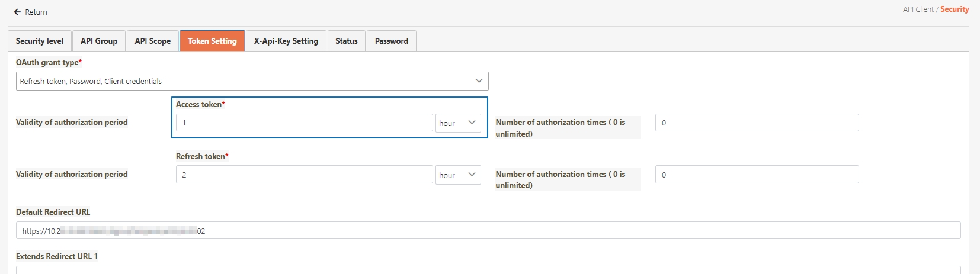Screen dimensions: 980x274
Task: Click the Default Redirect URL field
Action: tap(488, 231)
